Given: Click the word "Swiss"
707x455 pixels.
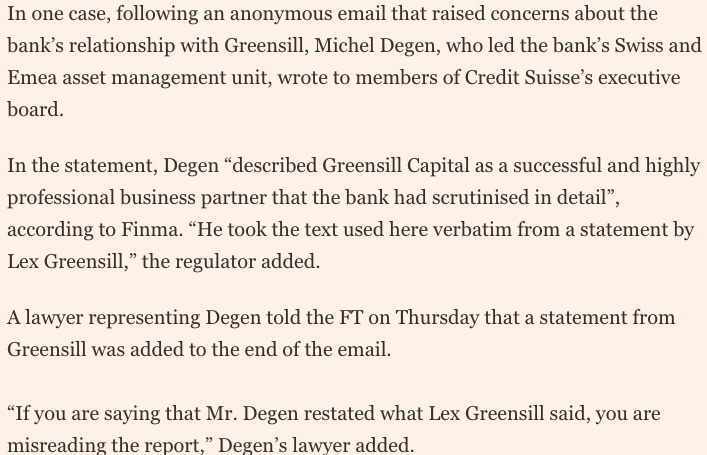Looking at the screenshot, I should [639, 45].
